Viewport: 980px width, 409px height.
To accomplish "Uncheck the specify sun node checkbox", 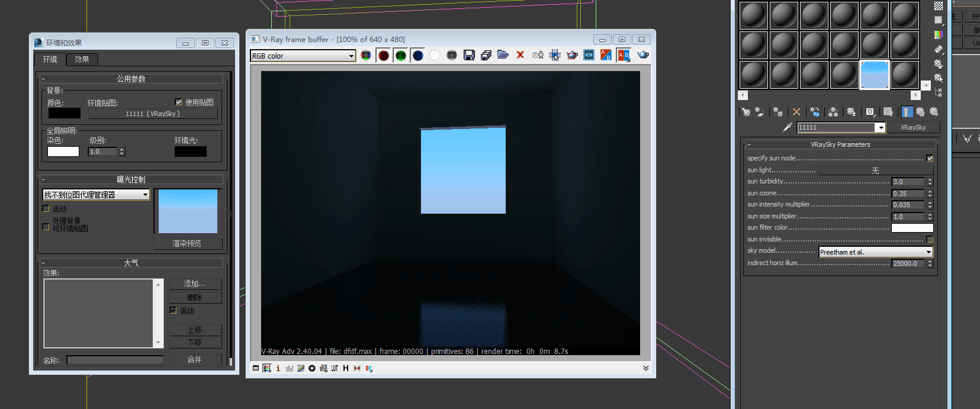I will coord(930,159).
